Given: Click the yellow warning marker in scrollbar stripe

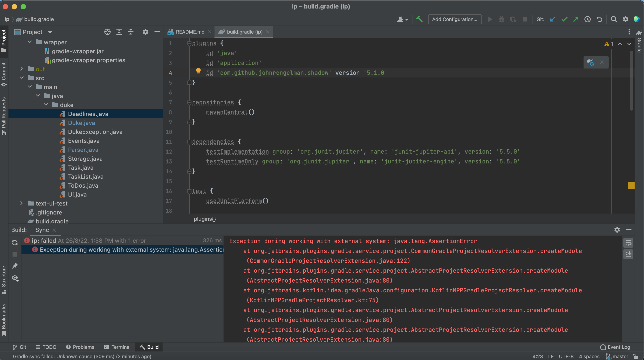Looking at the screenshot, I should (x=631, y=185).
